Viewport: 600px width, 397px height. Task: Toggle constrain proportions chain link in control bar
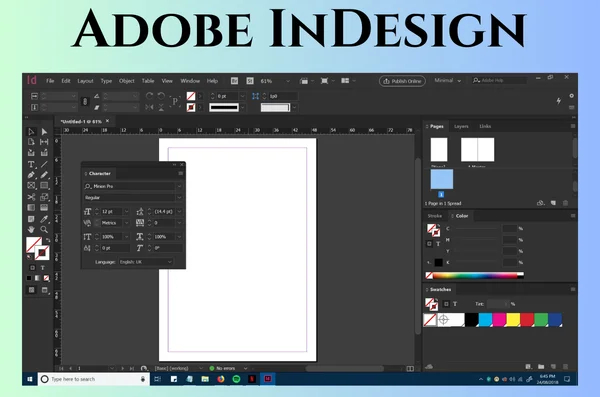[85, 101]
